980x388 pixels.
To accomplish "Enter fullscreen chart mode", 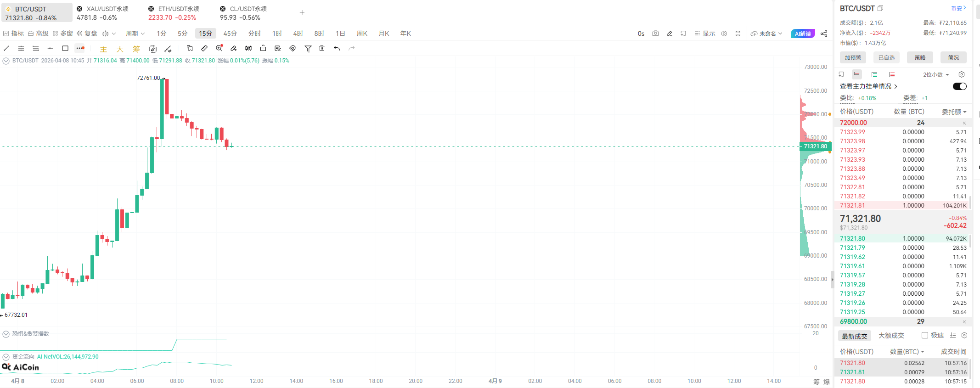I will 738,34.
